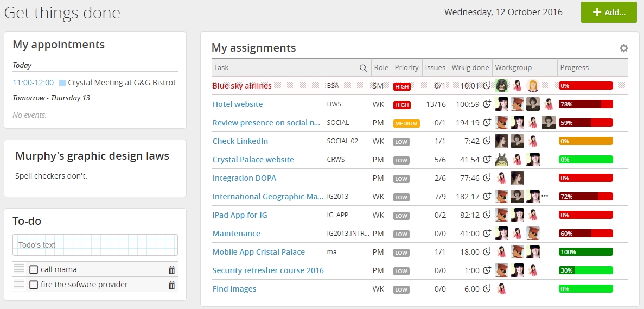Click the Issues column header
Image resolution: width=644 pixels, height=309 pixels.
[435, 68]
